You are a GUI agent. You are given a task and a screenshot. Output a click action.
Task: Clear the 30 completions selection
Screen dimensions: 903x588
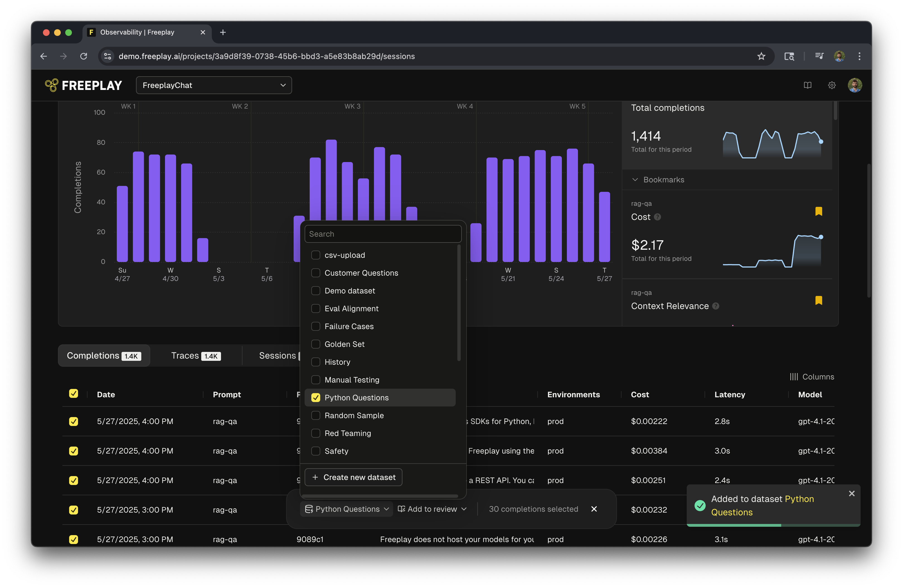[x=594, y=509]
